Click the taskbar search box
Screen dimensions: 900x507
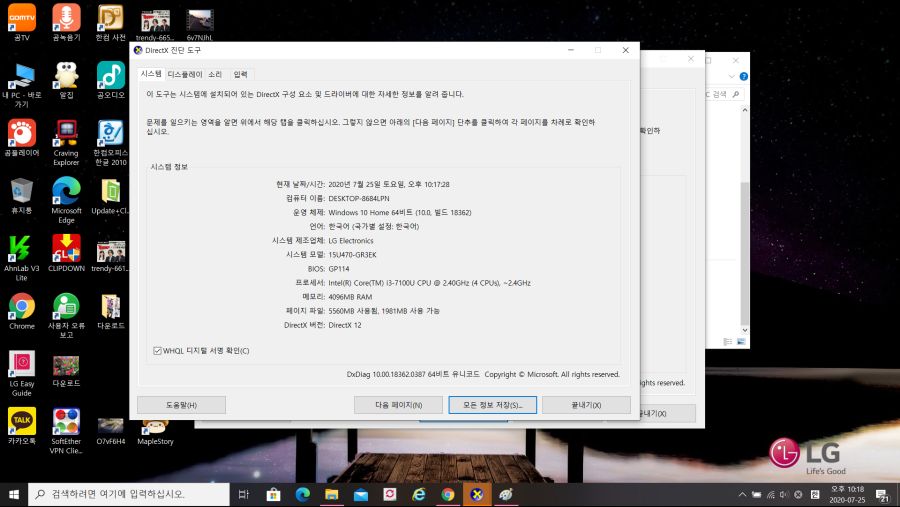(129, 494)
